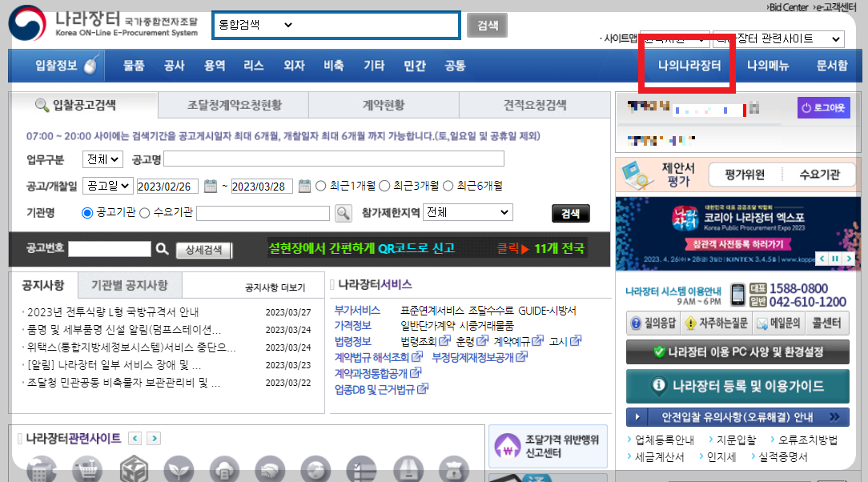868x482 pixels.
Task: Select 공고기관 radio option
Action: pyautogui.click(x=87, y=213)
